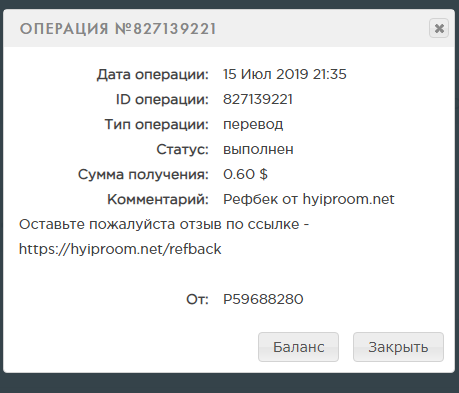
Task: Click the Дата операции label
Action: pos(153,75)
